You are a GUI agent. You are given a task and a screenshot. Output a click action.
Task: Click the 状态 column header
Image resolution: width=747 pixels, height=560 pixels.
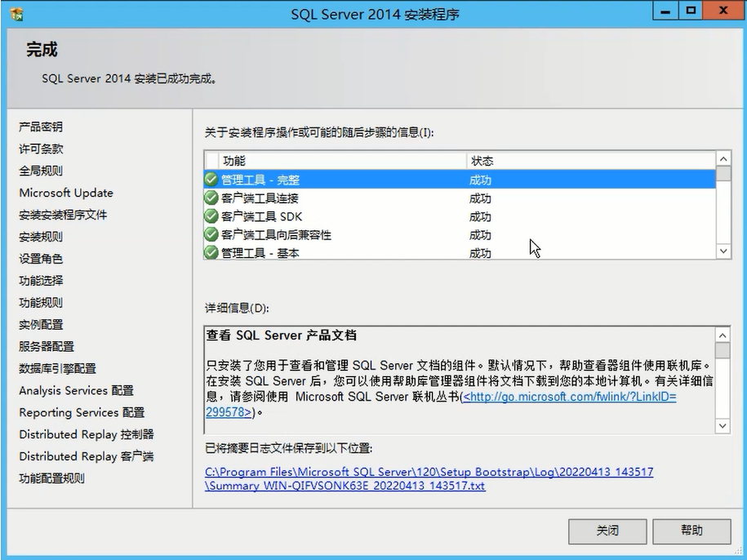point(591,161)
